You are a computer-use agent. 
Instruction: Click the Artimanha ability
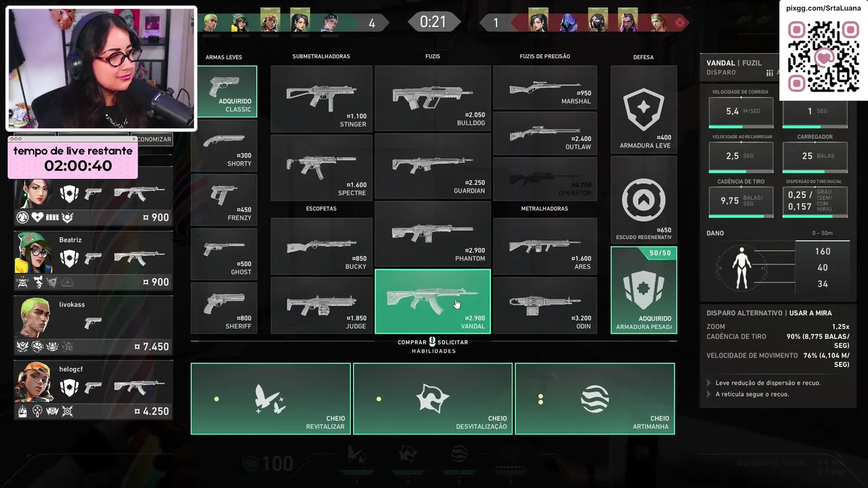(595, 399)
